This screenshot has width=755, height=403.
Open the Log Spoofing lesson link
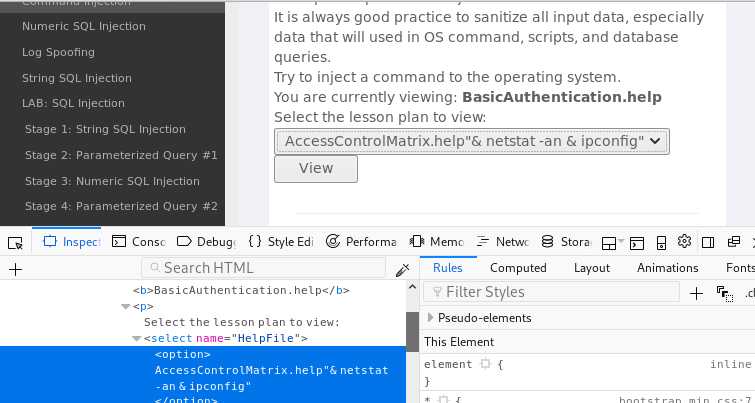tap(58, 52)
